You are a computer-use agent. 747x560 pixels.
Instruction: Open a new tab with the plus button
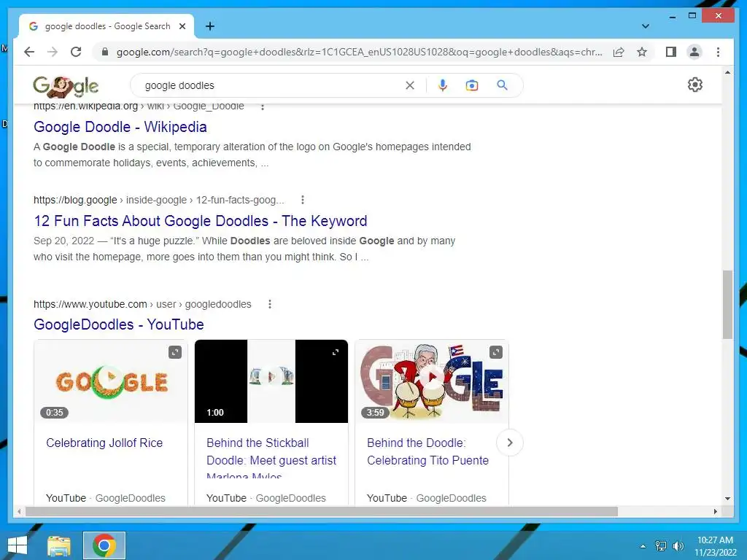point(209,26)
